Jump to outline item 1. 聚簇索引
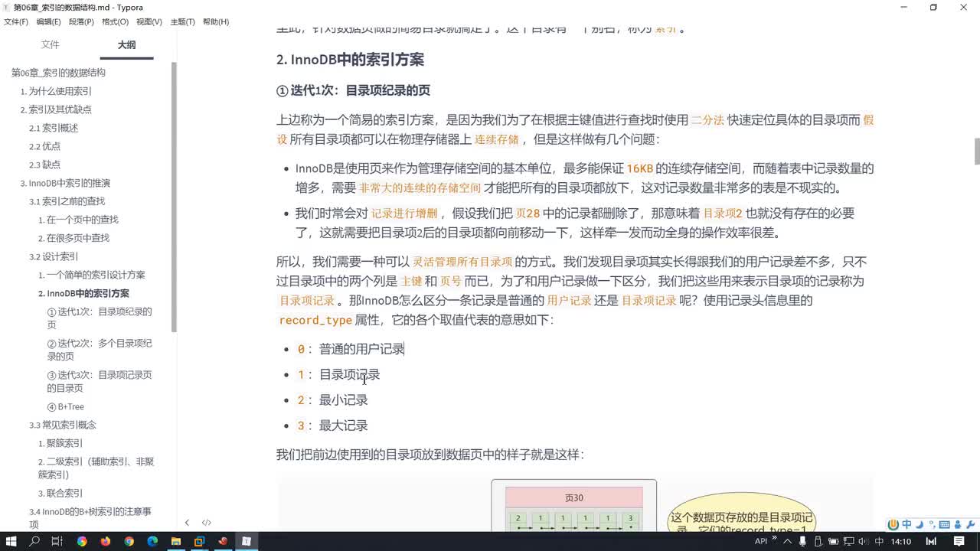The height and width of the screenshot is (551, 980). click(x=60, y=443)
